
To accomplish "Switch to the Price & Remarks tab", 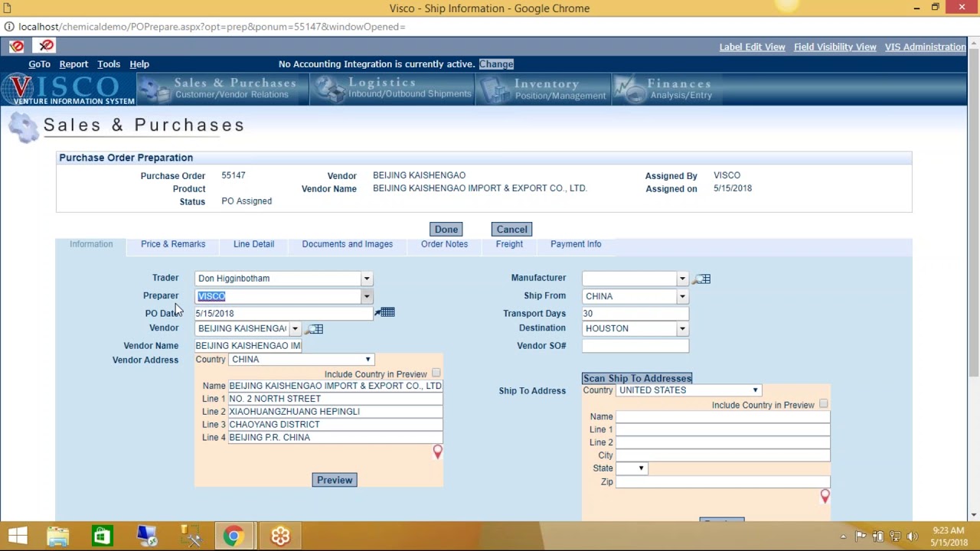I will 173,244.
